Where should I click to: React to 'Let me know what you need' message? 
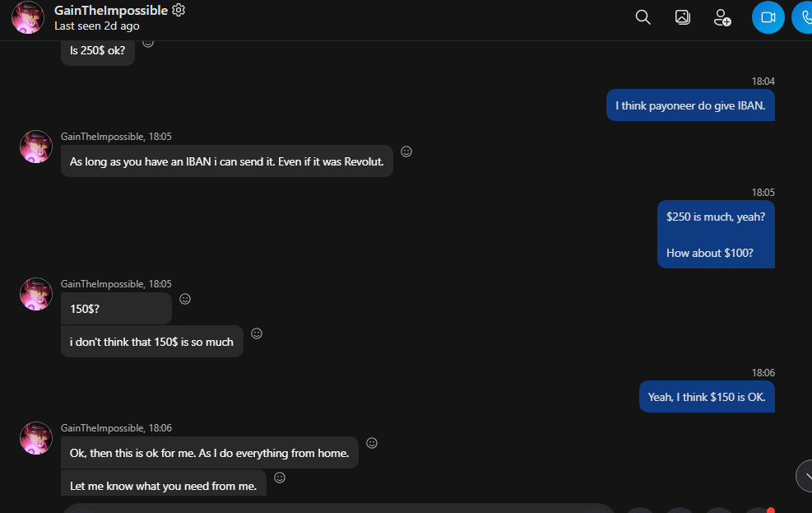pyautogui.click(x=280, y=478)
